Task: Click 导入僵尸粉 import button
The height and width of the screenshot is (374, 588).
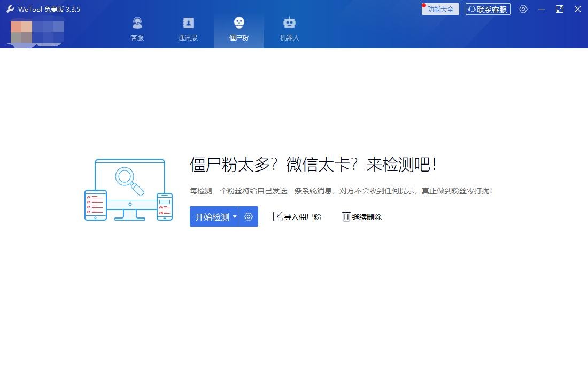Action: (297, 216)
